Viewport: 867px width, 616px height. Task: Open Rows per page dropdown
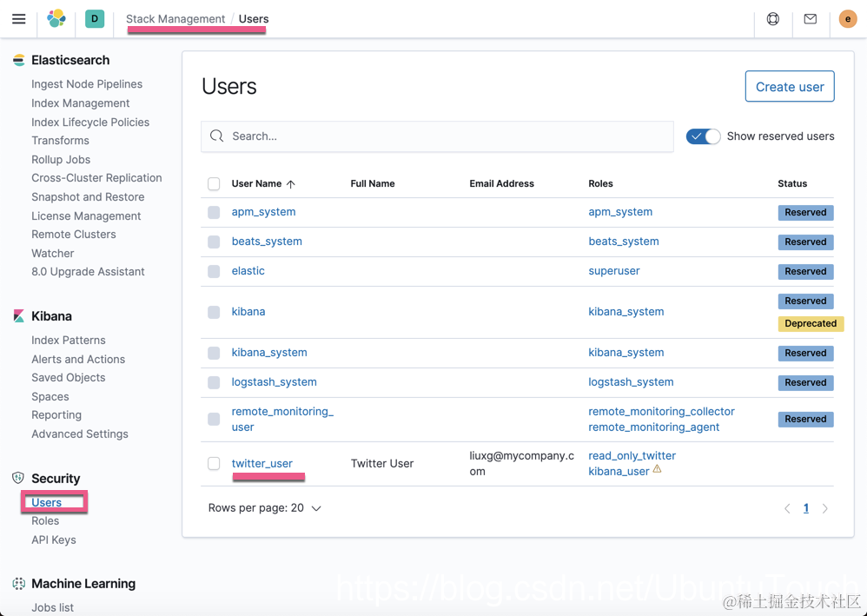click(x=264, y=508)
